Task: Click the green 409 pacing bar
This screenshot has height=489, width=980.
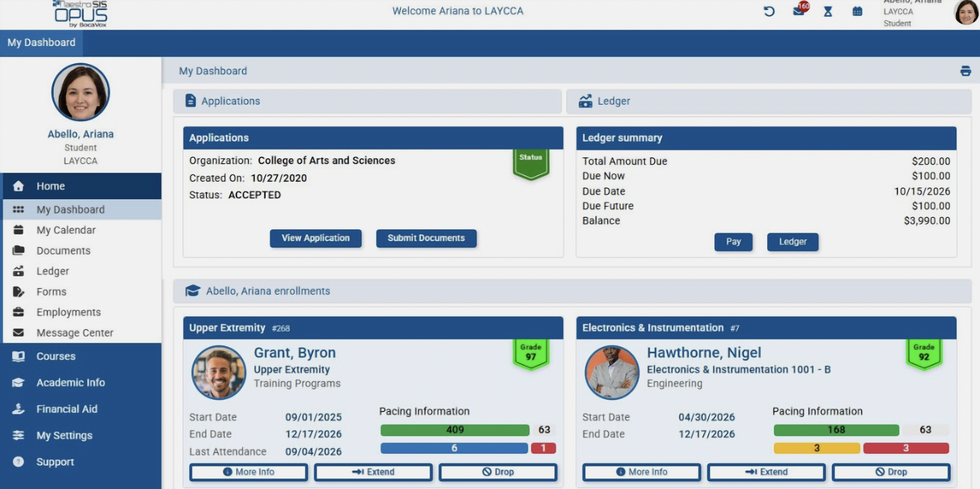Action: (455, 430)
